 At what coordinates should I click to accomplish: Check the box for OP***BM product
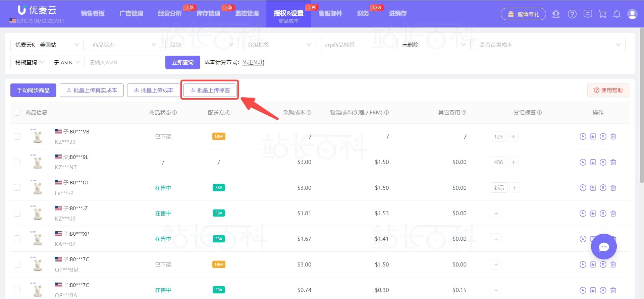pos(17,264)
